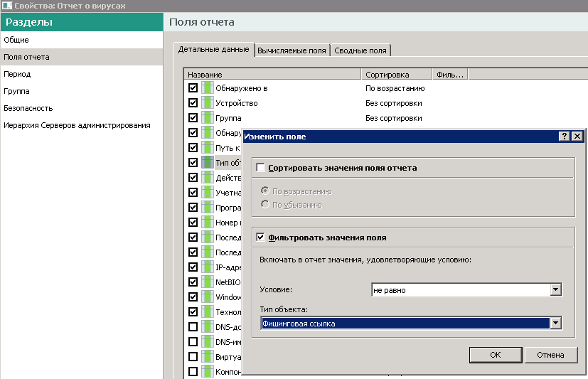Image resolution: width=588 pixels, height=379 pixels.
Task: Enable Сортировать значения поля отчета checkbox
Action: click(x=261, y=168)
